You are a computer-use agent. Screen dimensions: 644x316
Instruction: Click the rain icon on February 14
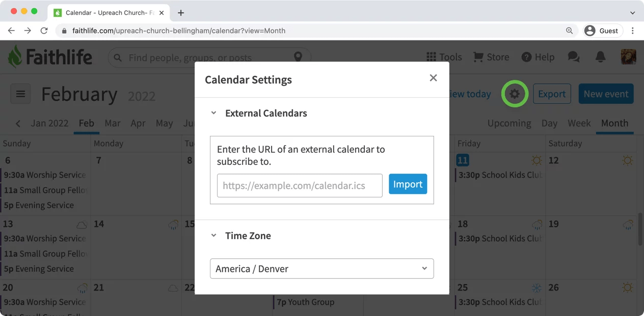point(173,224)
